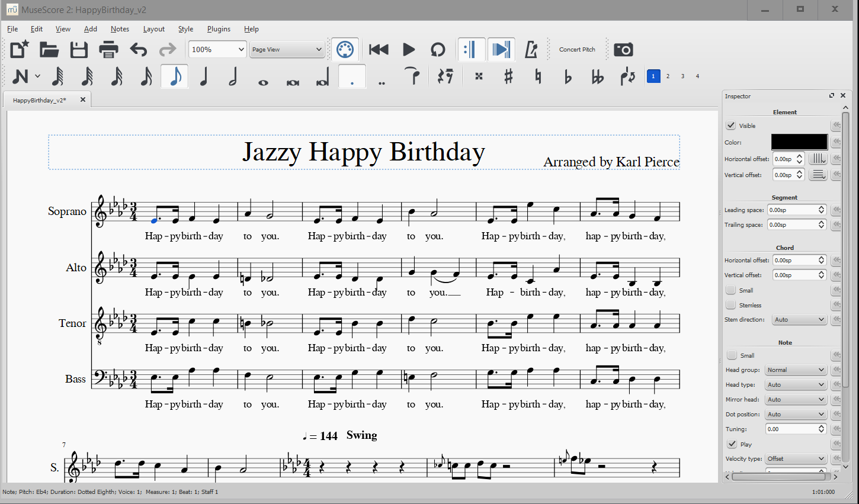Apply double flat accidental
This screenshot has width=859, height=504.
(597, 76)
